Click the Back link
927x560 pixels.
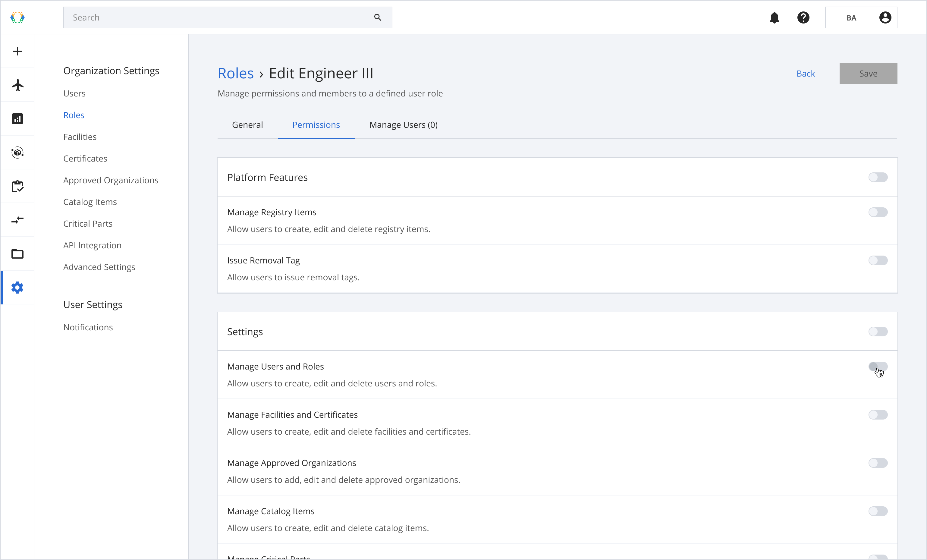tap(806, 73)
